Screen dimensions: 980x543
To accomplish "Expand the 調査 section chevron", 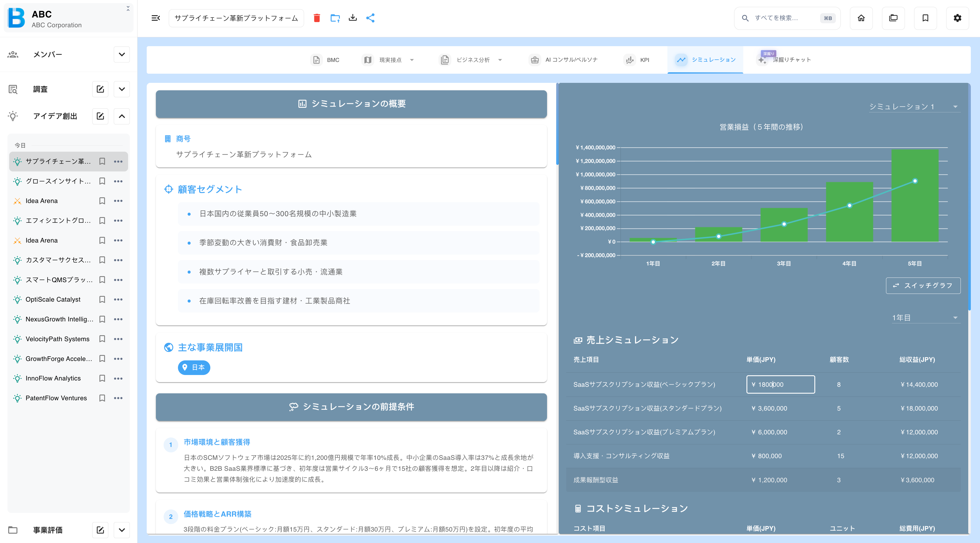I will point(122,89).
